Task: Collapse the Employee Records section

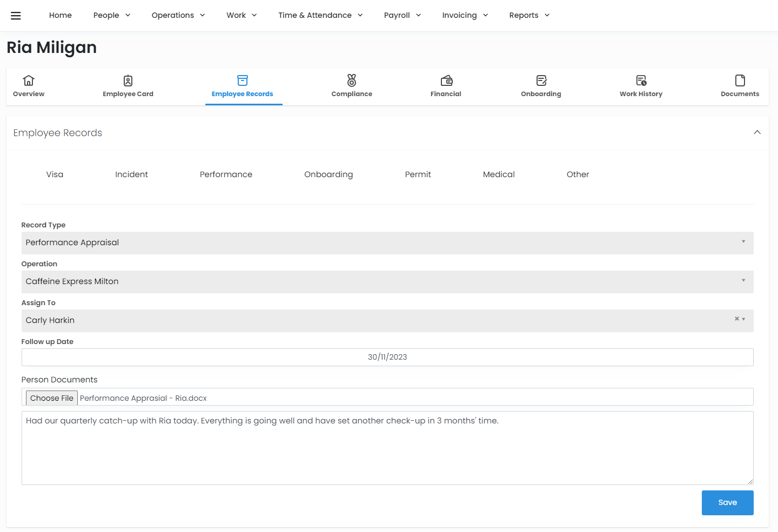Action: pyautogui.click(x=757, y=132)
